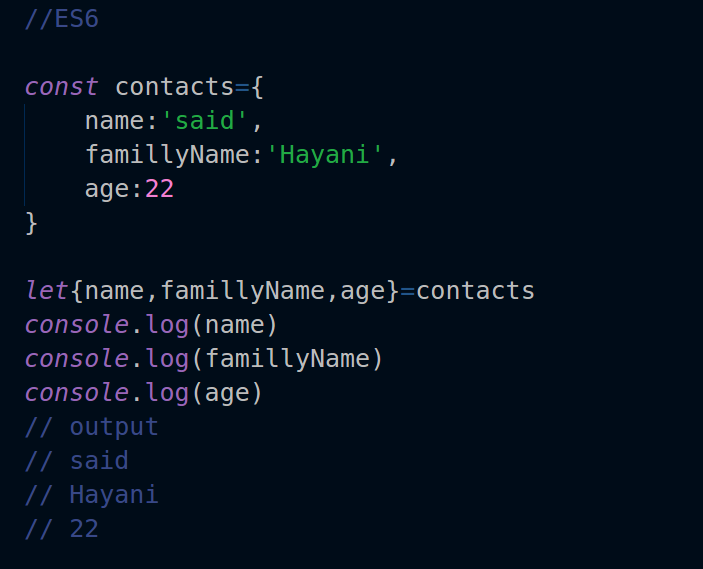Image resolution: width=703 pixels, height=569 pixels.
Task: Click the age property key in object
Action: pos(107,188)
